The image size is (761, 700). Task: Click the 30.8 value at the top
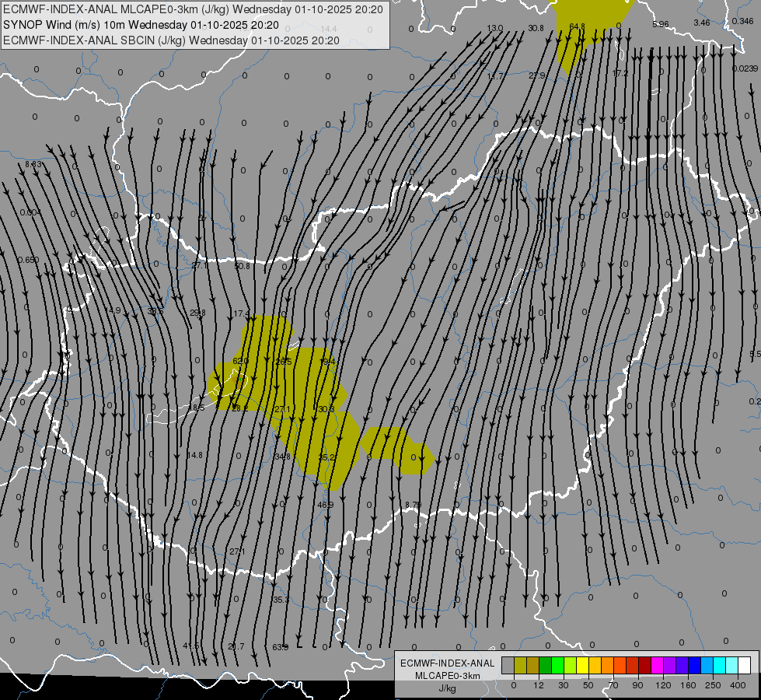[x=536, y=28]
